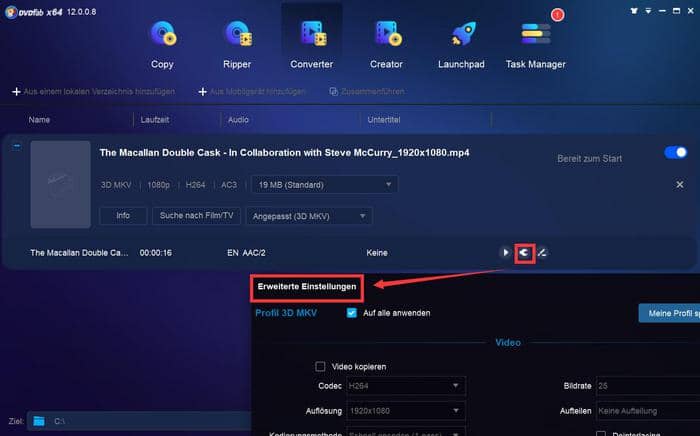Open the Copy module
Screen dimensions: 700x436
pyautogui.click(x=162, y=44)
